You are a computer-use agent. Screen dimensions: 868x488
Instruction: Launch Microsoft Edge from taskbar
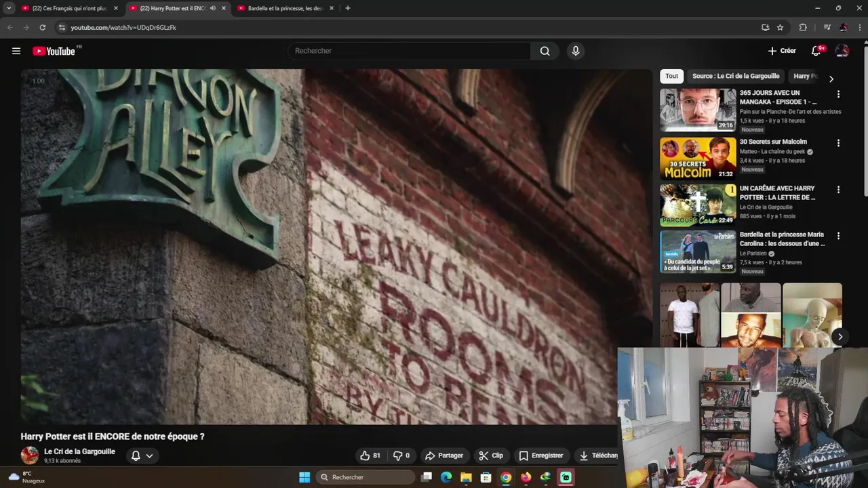[446, 477]
